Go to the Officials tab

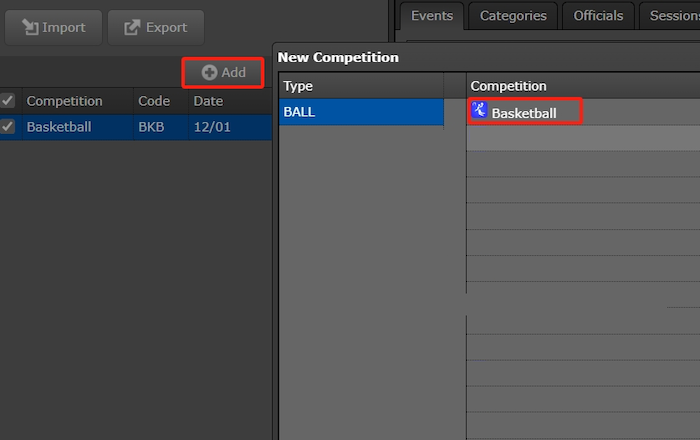point(598,15)
